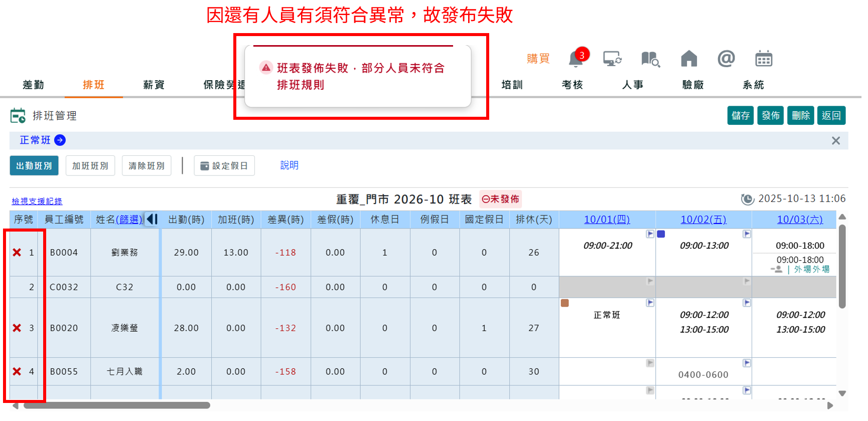Click the 外場外場 support label
868x421 pixels.
pos(812,270)
